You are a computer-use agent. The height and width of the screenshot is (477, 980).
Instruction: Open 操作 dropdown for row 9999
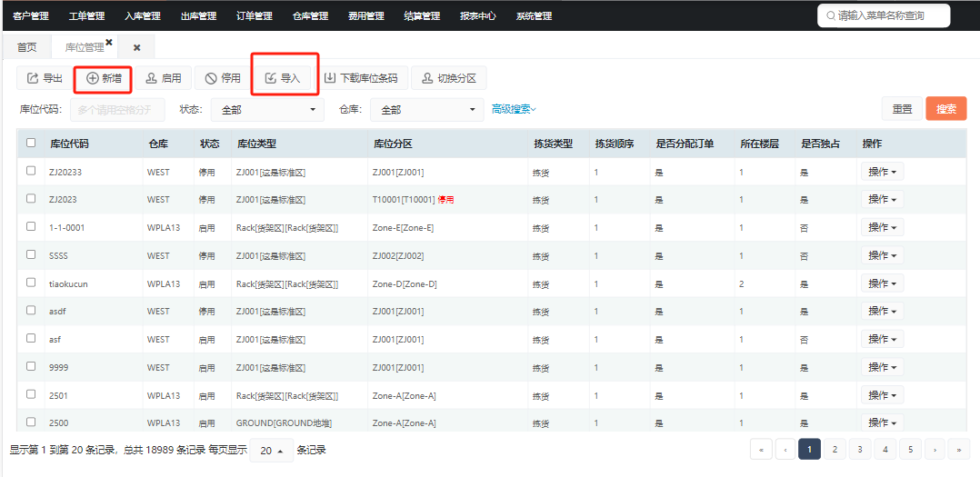coord(883,367)
